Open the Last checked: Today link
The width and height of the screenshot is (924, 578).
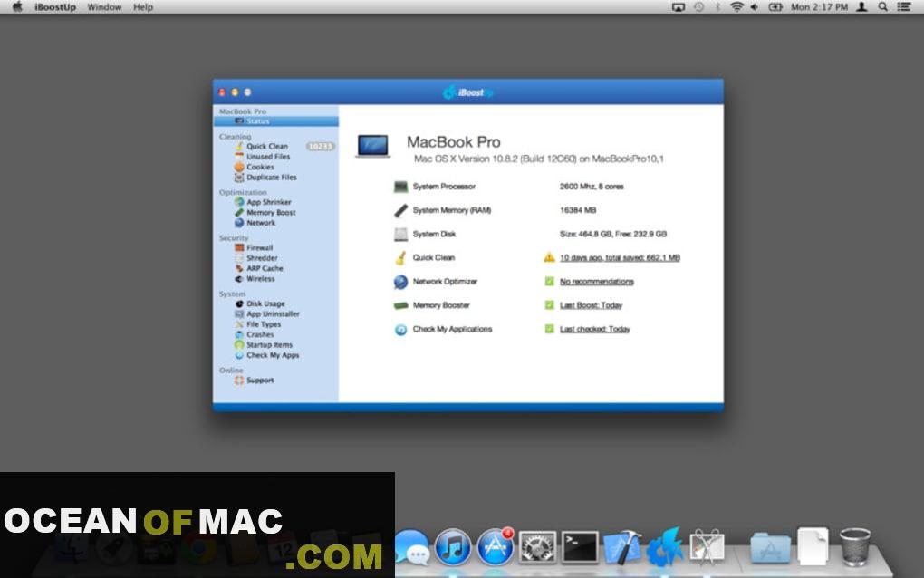pos(594,329)
